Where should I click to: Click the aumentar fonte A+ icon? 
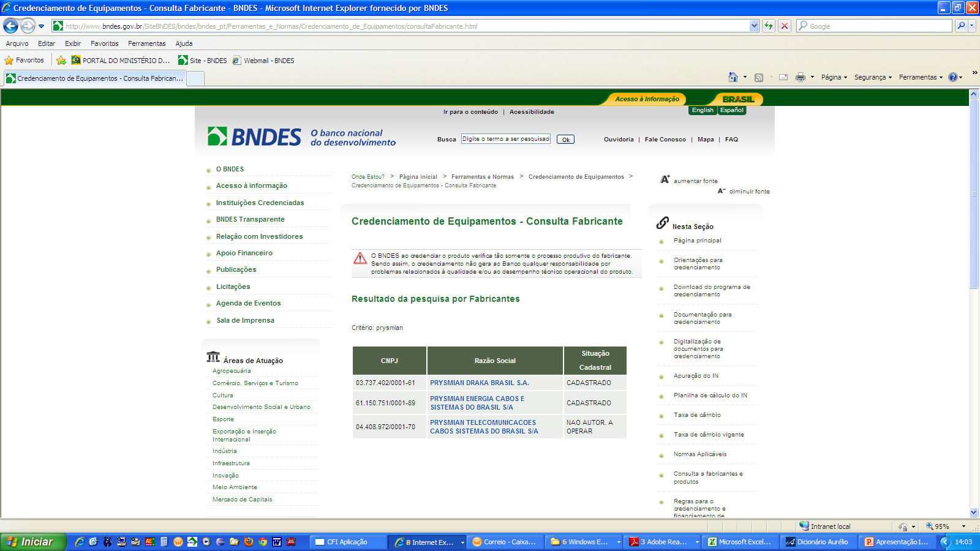[x=665, y=179]
